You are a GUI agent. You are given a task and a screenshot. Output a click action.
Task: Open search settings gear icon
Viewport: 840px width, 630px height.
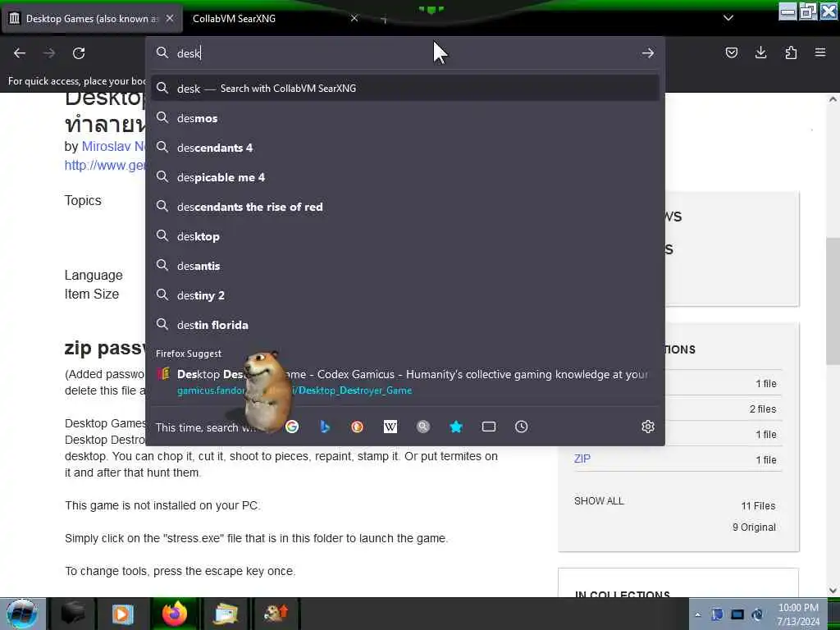click(648, 427)
